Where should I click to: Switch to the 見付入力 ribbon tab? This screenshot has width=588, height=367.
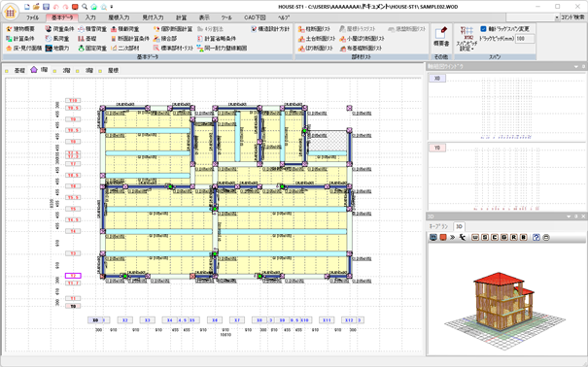pos(153,17)
